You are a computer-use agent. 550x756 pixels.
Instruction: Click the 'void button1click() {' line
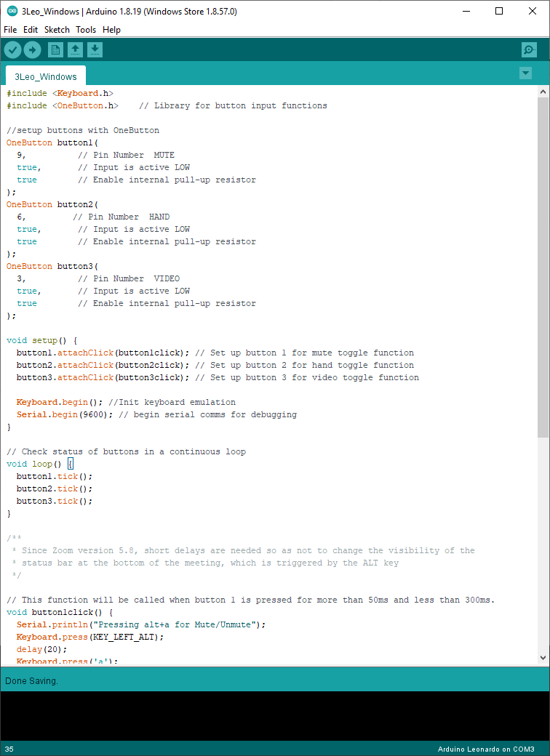pos(60,612)
